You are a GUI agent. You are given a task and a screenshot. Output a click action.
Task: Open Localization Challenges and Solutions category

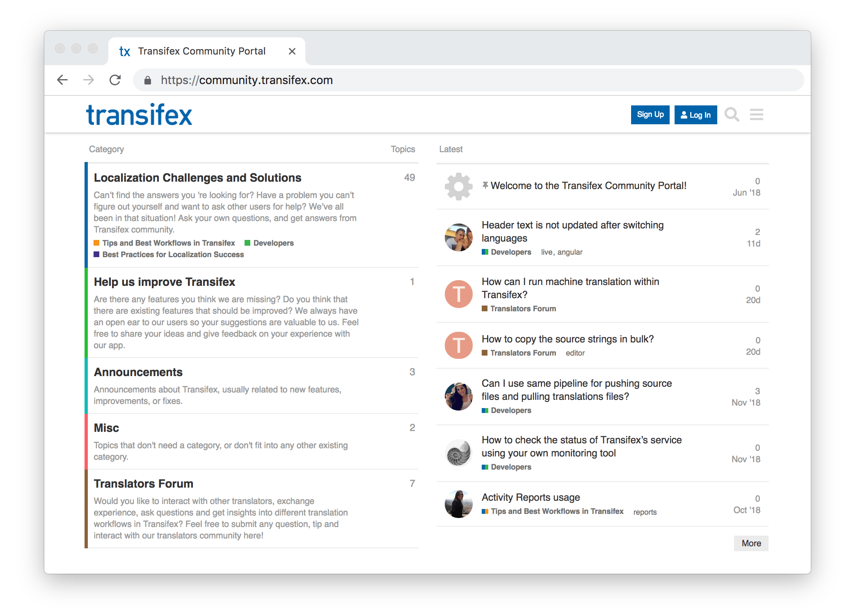[x=197, y=178]
